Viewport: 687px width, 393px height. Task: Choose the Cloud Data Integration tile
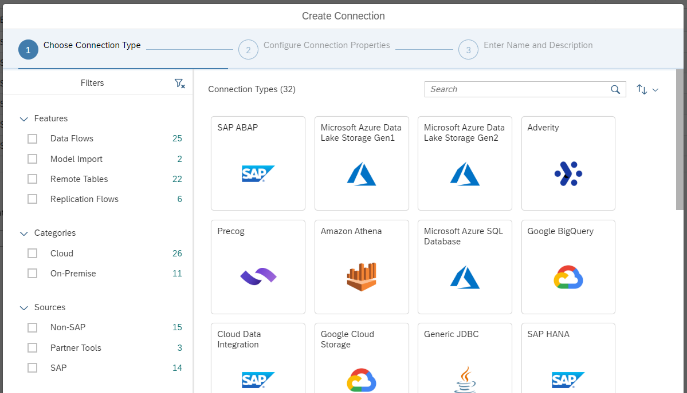coord(258,358)
